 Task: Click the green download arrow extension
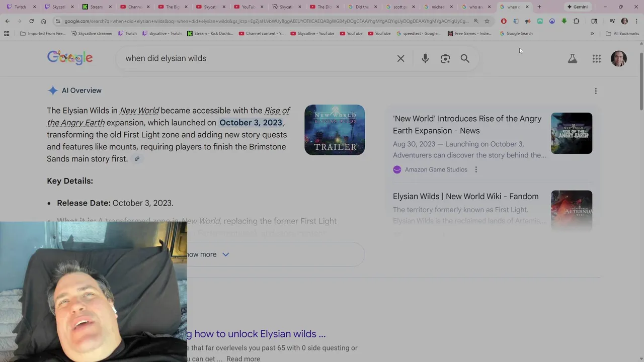[x=564, y=21]
